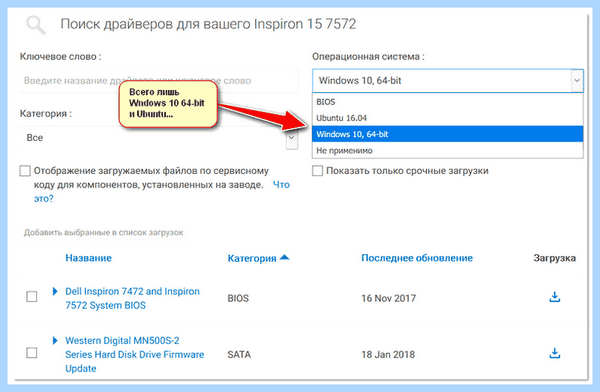Sort the table by Название column
The width and height of the screenshot is (600, 392).
point(88,258)
